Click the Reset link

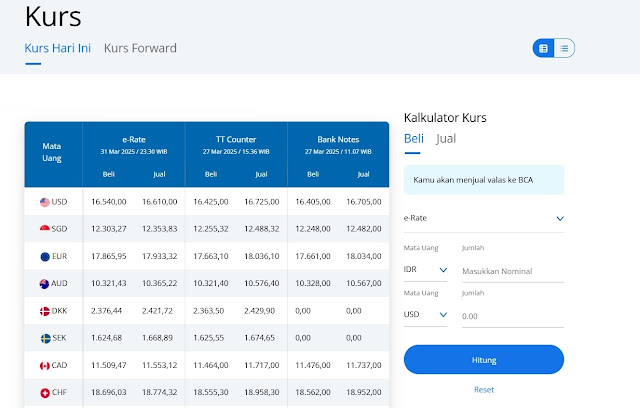pyautogui.click(x=484, y=390)
